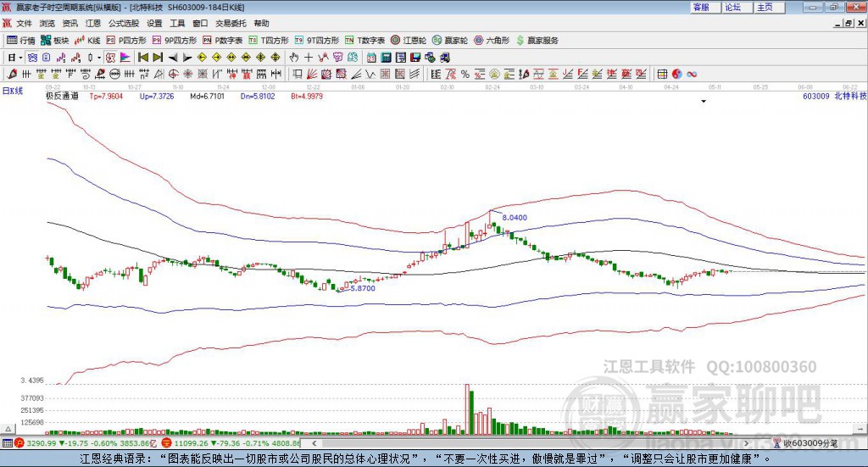Step chart right with black right arrow
This screenshot has height=467, width=868.
(x=187, y=58)
